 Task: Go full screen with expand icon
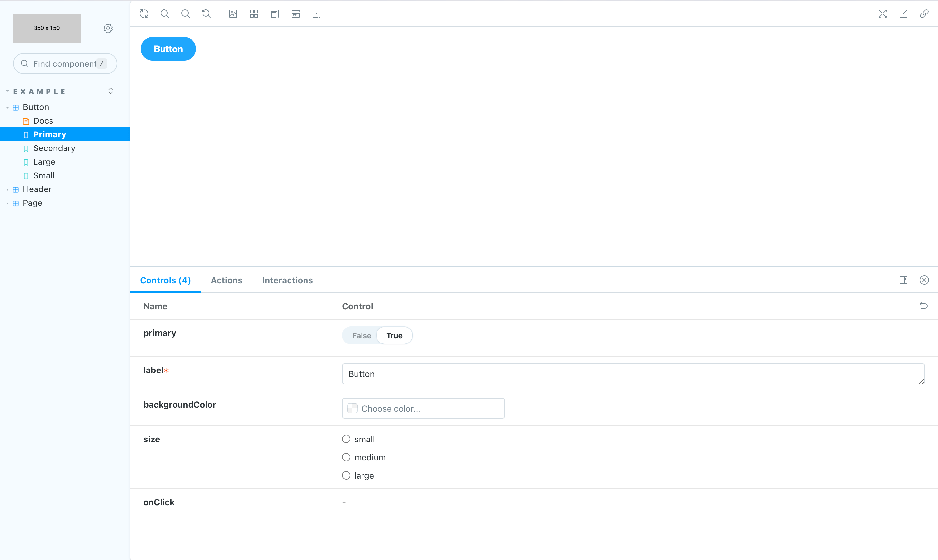pos(882,14)
